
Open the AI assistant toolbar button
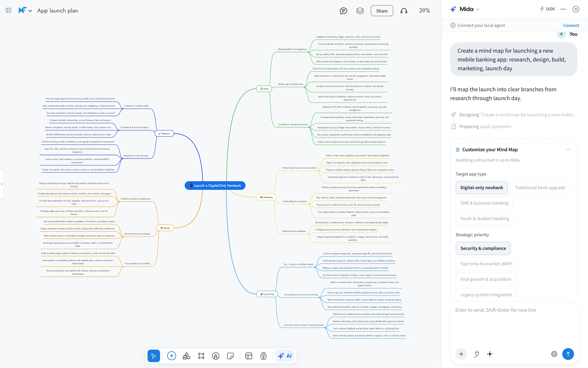tap(284, 356)
